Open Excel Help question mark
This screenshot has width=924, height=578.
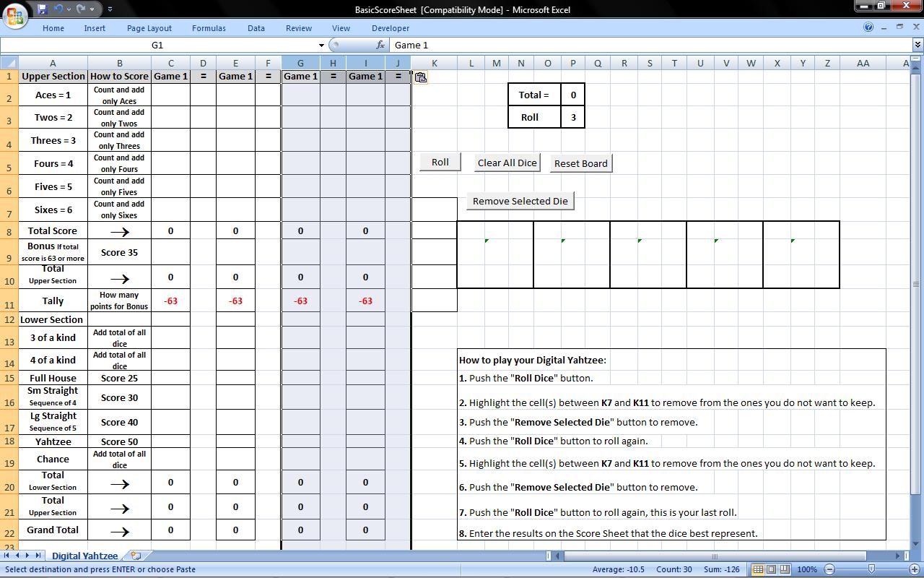[868, 27]
